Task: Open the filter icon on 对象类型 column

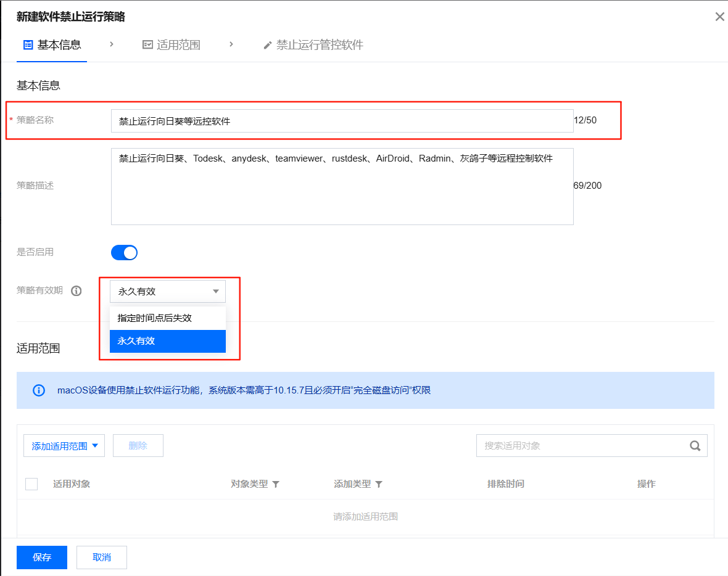Action: point(276,484)
